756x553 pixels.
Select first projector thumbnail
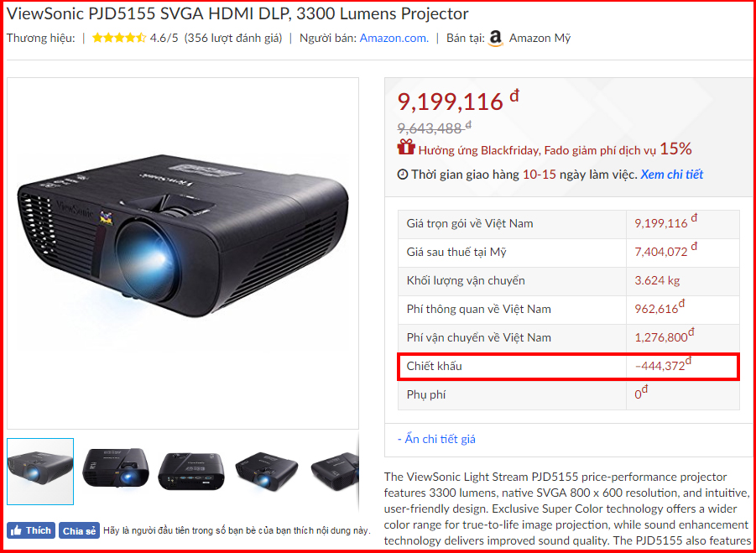40,471
